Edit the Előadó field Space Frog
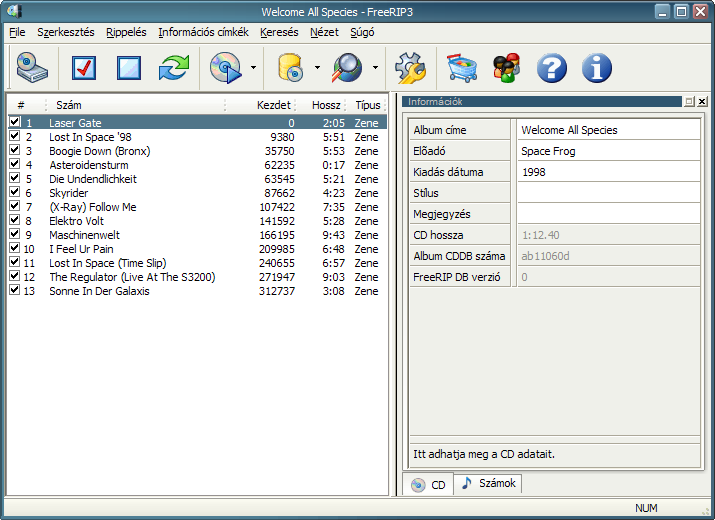 pos(608,151)
